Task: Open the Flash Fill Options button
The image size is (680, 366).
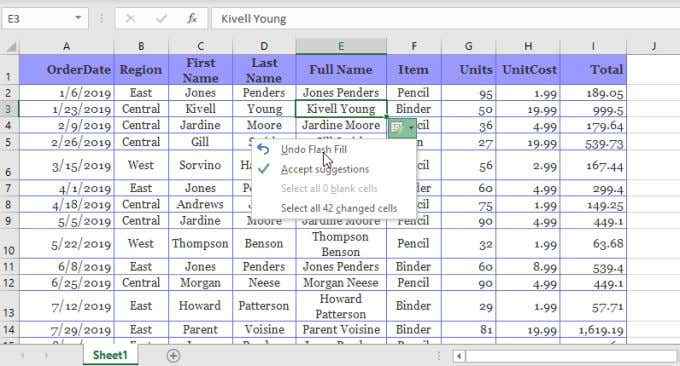Action: point(402,128)
